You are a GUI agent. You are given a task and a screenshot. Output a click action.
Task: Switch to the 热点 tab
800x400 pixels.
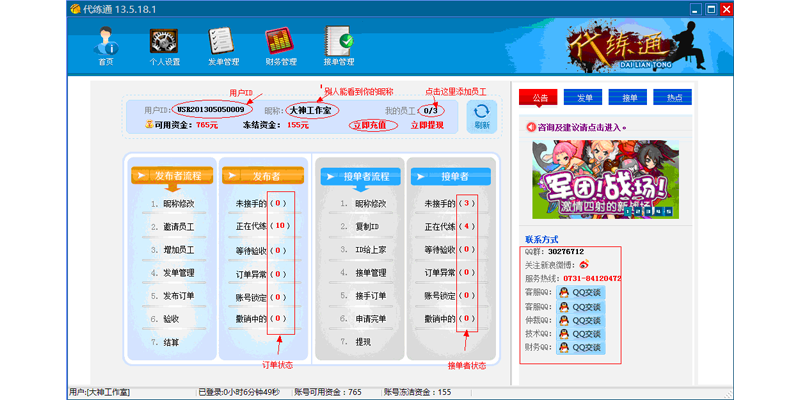coord(672,97)
